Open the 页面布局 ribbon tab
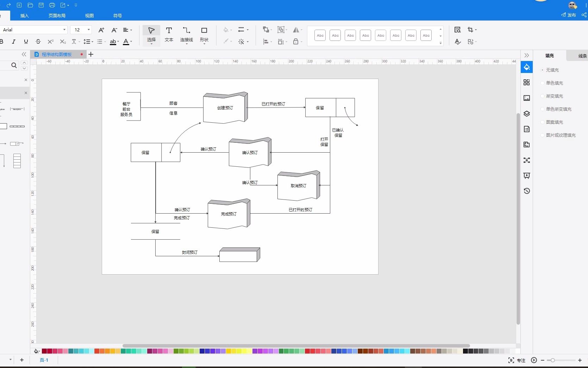The width and height of the screenshot is (588, 368). coord(57,16)
